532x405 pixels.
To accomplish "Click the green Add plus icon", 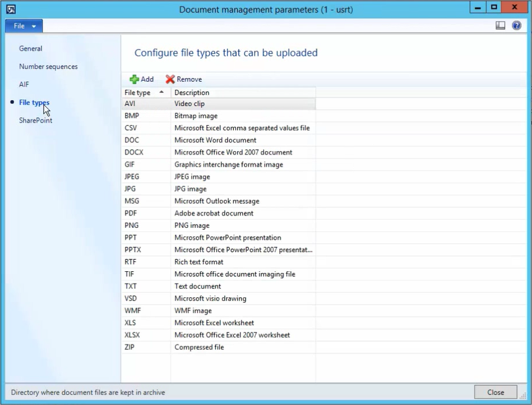I will 134,79.
